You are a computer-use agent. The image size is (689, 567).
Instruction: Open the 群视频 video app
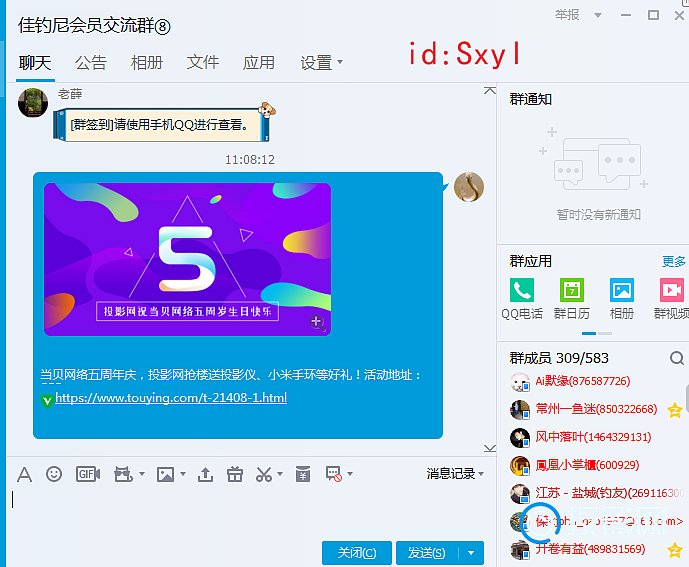671,299
